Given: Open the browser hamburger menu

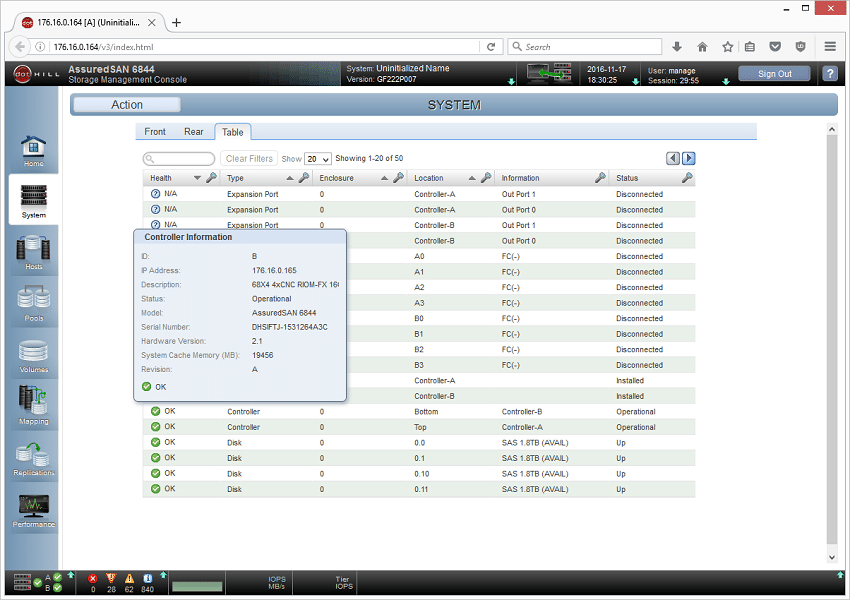Looking at the screenshot, I should click(x=830, y=47).
